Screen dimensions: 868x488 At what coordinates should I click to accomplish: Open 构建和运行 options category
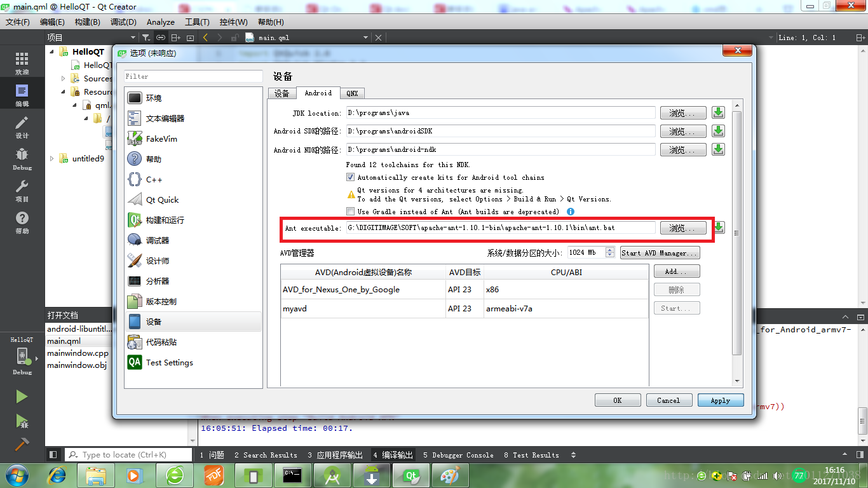[193, 220]
